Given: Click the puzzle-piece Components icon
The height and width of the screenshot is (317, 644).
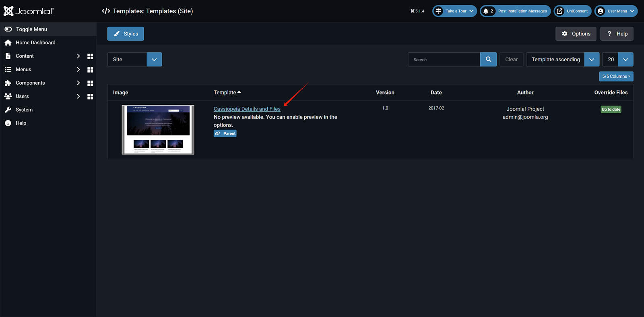Looking at the screenshot, I should coord(8,83).
